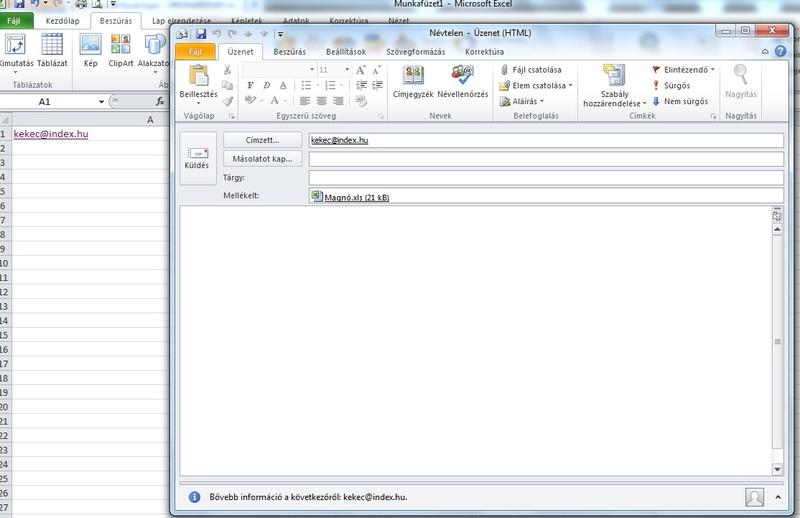The height and width of the screenshot is (518, 800).
Task: Open the font color dropdown arrow
Action: click(x=285, y=101)
